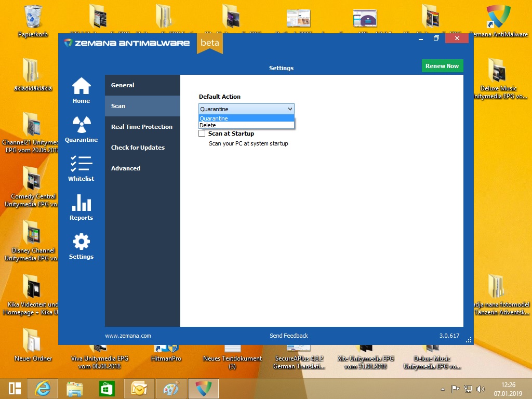532x399 pixels.
Task: Open the Paint taskbar icon
Action: tap(171, 389)
